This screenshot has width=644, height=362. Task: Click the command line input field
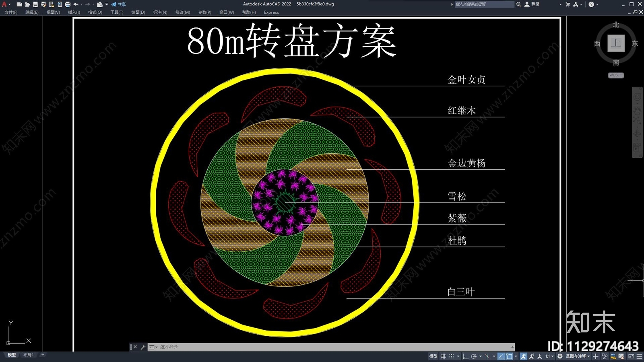click(334, 347)
